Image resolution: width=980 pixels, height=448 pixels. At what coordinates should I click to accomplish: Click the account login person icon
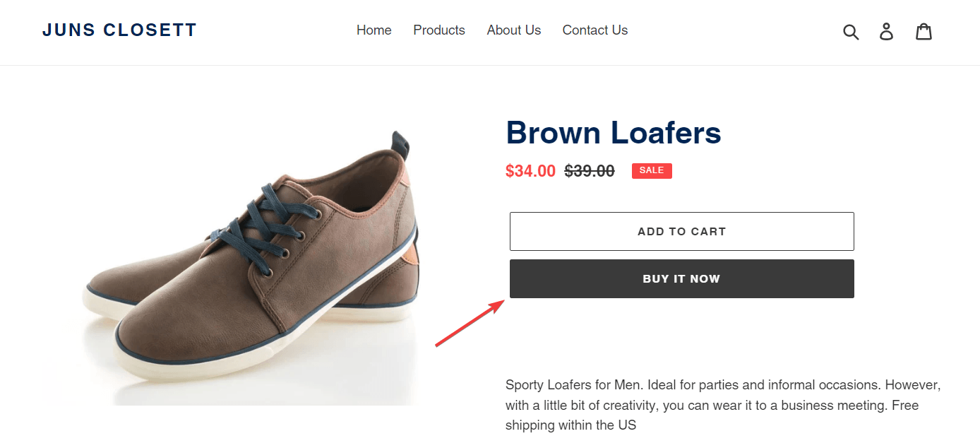coord(887,31)
